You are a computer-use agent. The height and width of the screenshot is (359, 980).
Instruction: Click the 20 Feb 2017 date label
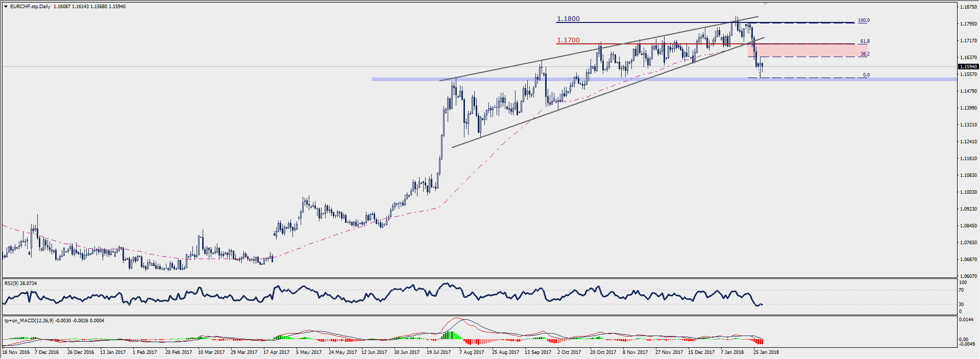tap(179, 352)
